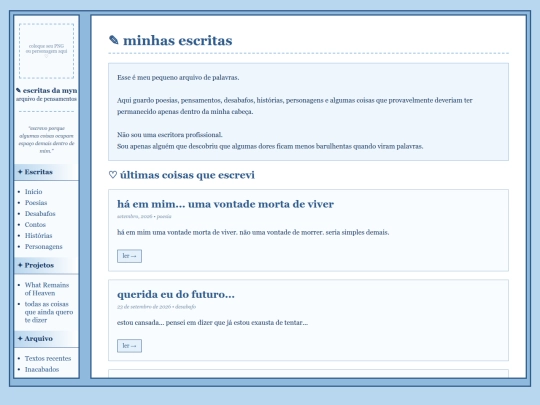Open todas as coisas que ainda quero te dizer
The height and width of the screenshot is (405, 540).
click(x=49, y=312)
